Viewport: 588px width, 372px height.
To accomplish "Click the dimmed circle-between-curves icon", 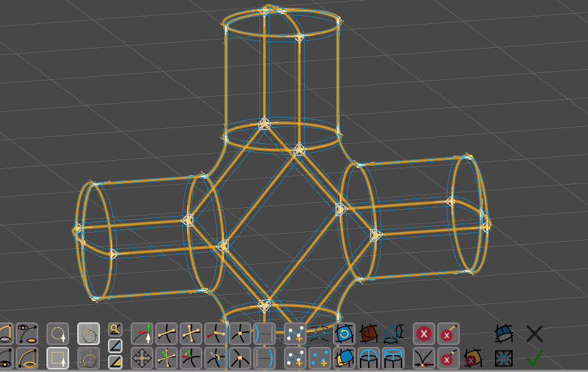I will (320, 334).
